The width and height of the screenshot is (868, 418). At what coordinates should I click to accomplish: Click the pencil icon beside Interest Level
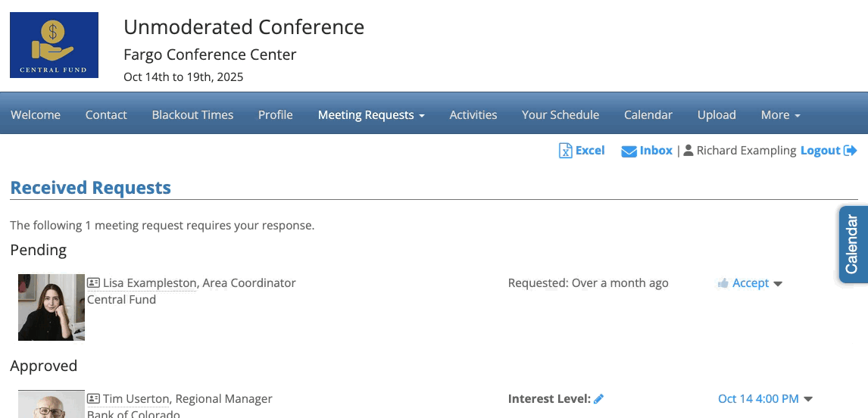tap(598, 399)
